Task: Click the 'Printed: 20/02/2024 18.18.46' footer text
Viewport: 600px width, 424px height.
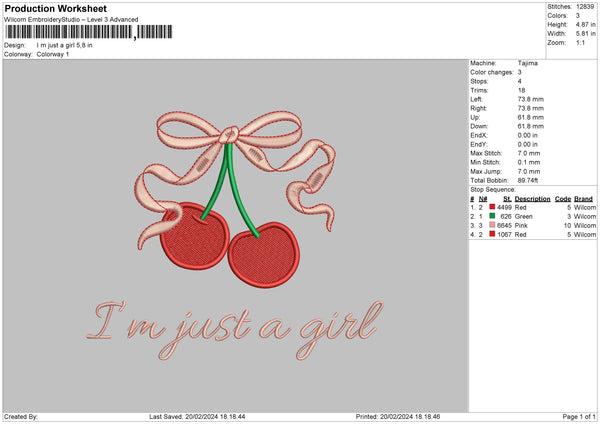Action: pos(398,416)
